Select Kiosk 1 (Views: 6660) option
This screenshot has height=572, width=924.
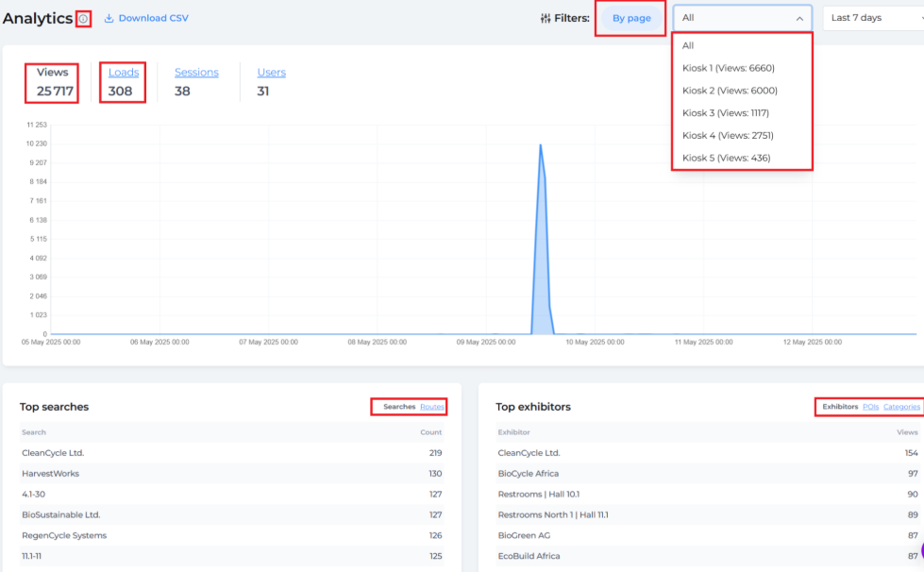[728, 68]
